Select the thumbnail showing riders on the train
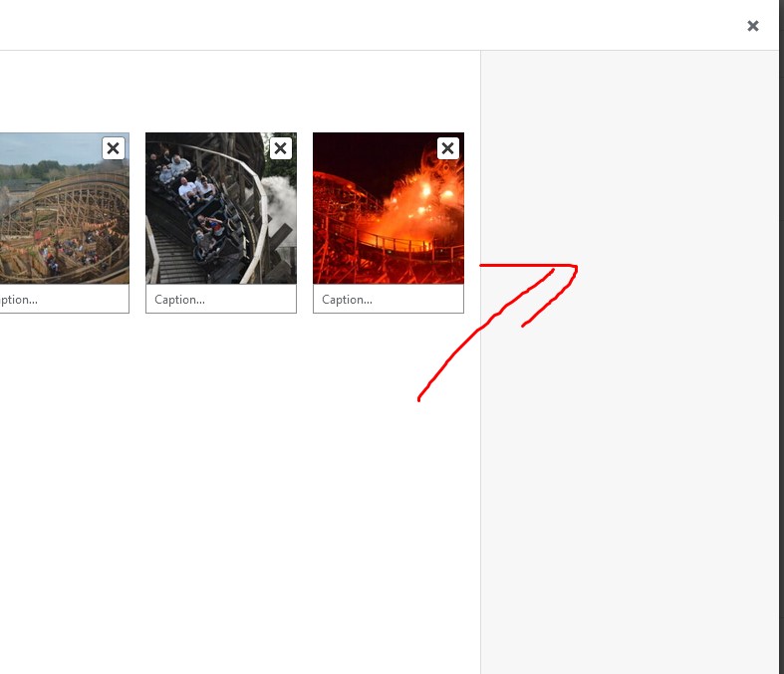 coord(221,208)
